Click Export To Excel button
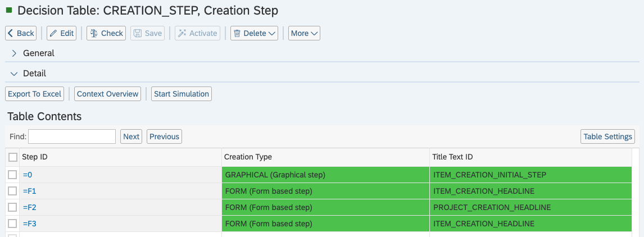This screenshot has height=237, width=644. pos(35,94)
